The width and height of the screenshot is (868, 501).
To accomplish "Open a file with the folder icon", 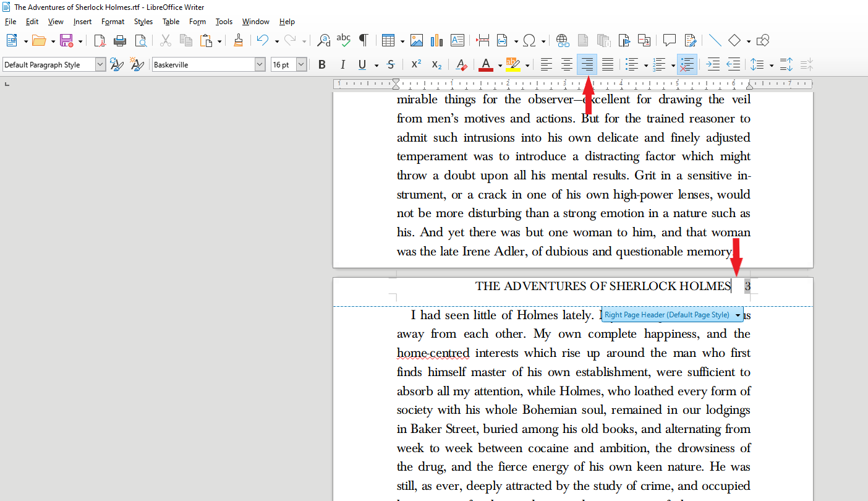I will click(x=39, y=41).
